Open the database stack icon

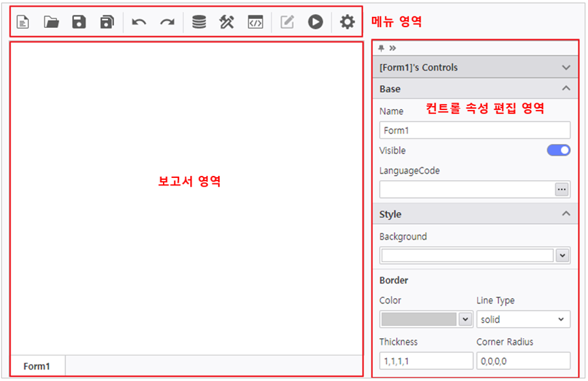tap(199, 22)
